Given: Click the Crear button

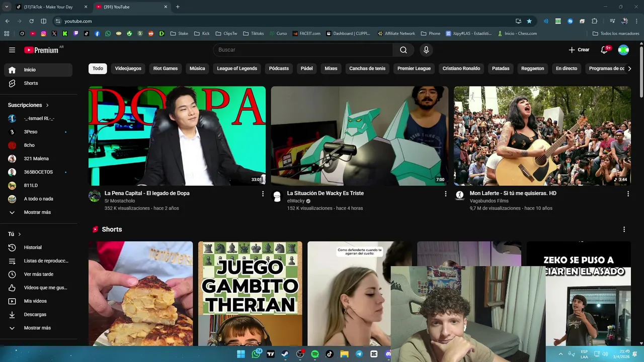Looking at the screenshot, I should [x=579, y=50].
